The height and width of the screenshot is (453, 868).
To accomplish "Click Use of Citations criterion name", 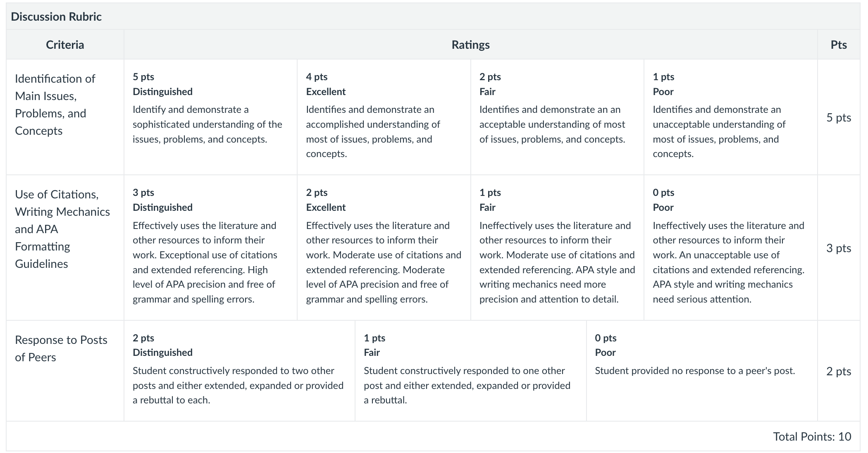I will point(62,229).
